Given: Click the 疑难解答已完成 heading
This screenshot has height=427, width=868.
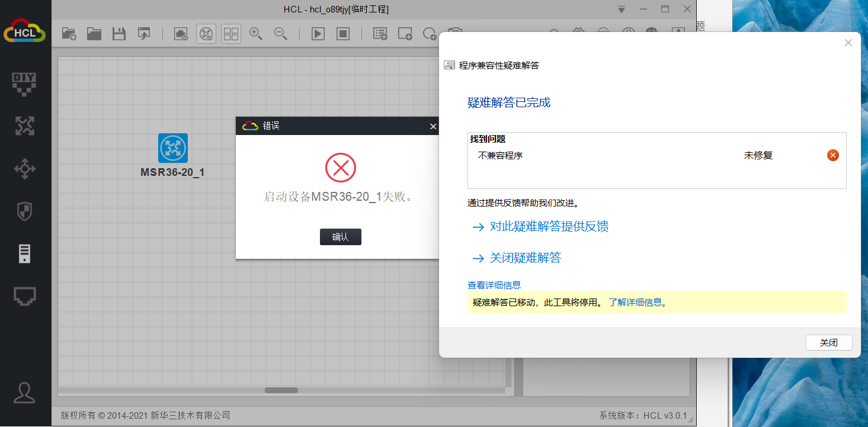Looking at the screenshot, I should tap(509, 102).
